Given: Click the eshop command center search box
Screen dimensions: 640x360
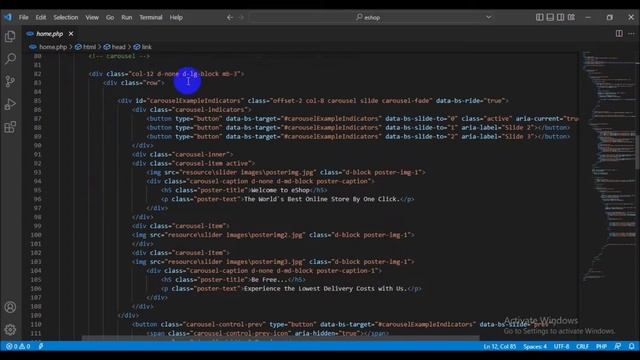Looking at the screenshot, I should click(x=367, y=17).
